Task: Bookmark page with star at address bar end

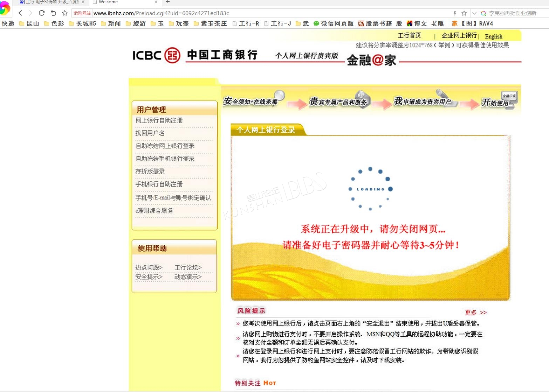Action: pyautogui.click(x=464, y=13)
